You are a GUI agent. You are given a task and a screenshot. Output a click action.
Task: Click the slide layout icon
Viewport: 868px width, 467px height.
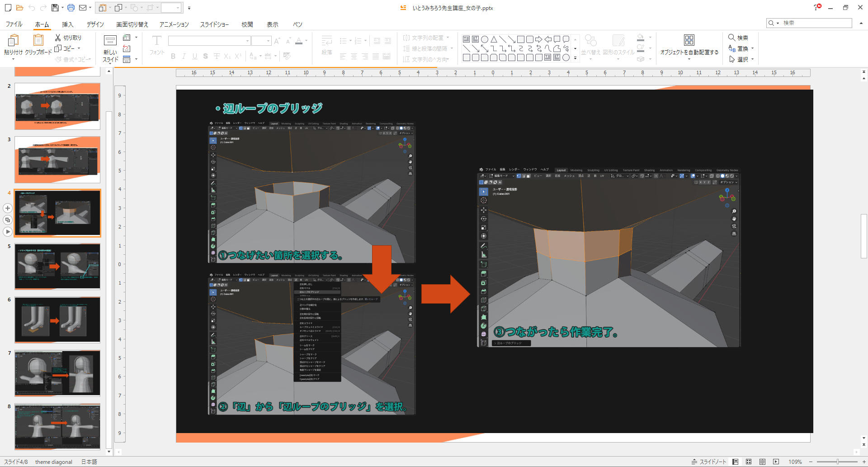[x=127, y=38]
